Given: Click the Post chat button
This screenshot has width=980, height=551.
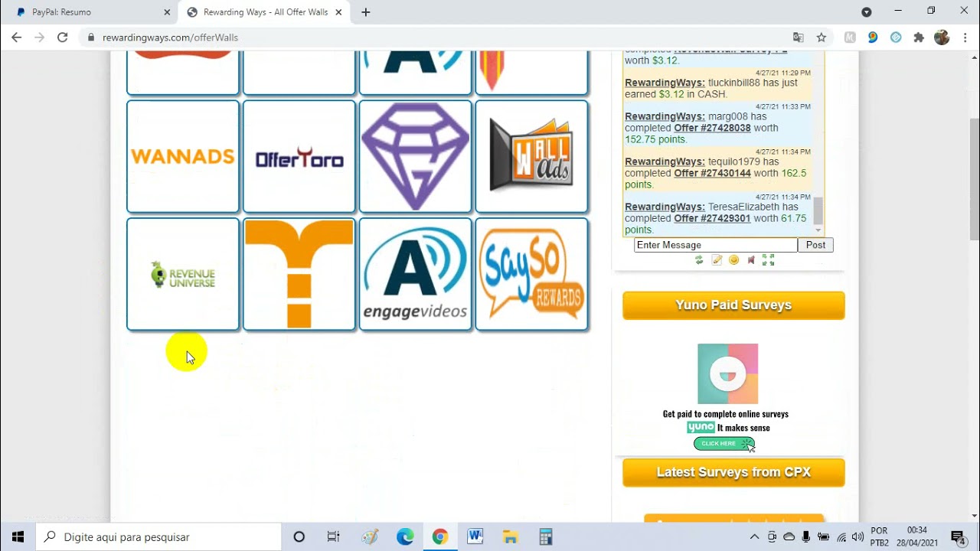Looking at the screenshot, I should tap(815, 245).
